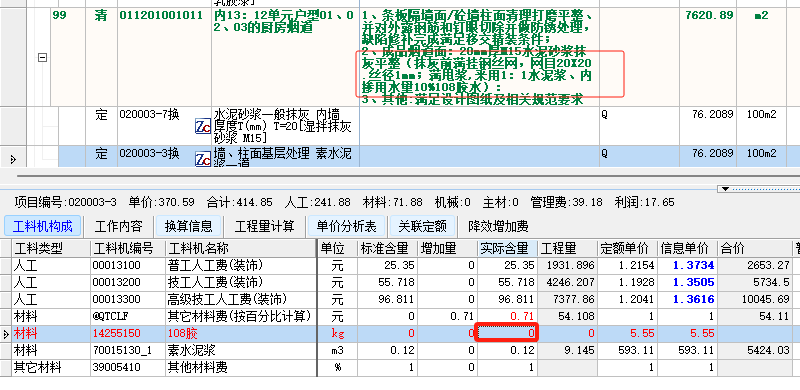The height and width of the screenshot is (390, 800).
Task: Click Zc icon on 020003-7换 row
Action: (x=203, y=126)
